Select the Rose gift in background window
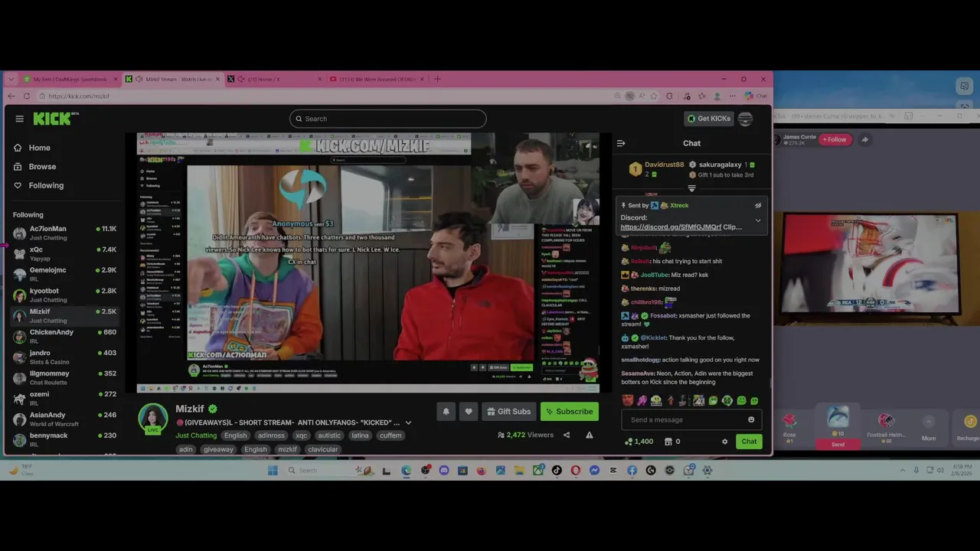This screenshot has height=551, width=980. coord(789,426)
